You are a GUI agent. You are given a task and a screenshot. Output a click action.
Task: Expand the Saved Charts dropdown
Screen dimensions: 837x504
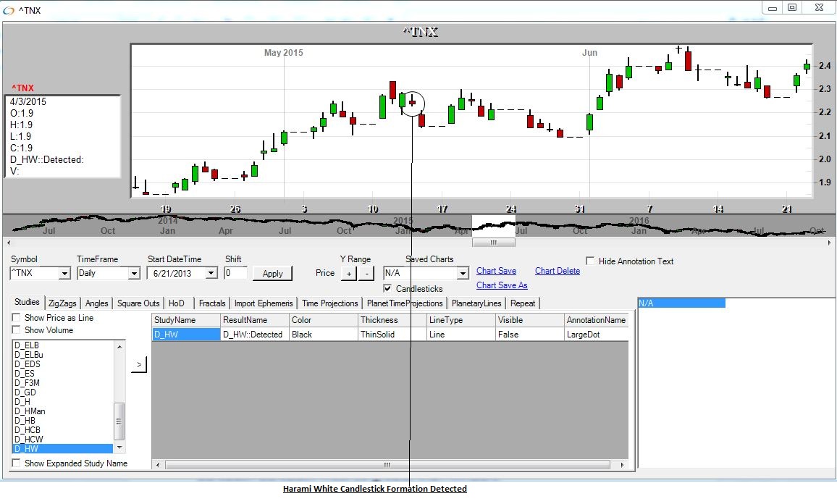(x=463, y=274)
